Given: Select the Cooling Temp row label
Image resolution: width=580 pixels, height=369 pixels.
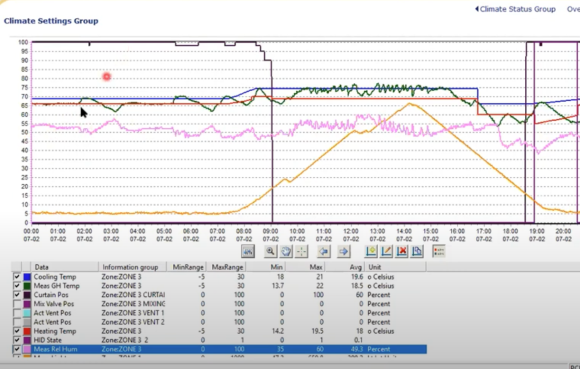Looking at the screenshot, I should tap(55, 277).
